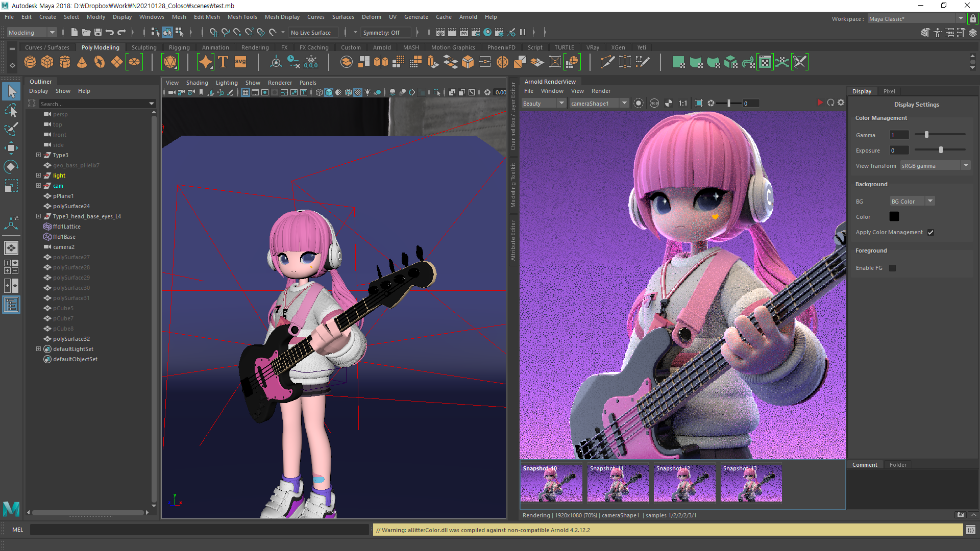
Task: Open the Snapshot 10 thumbnail
Action: (x=551, y=483)
